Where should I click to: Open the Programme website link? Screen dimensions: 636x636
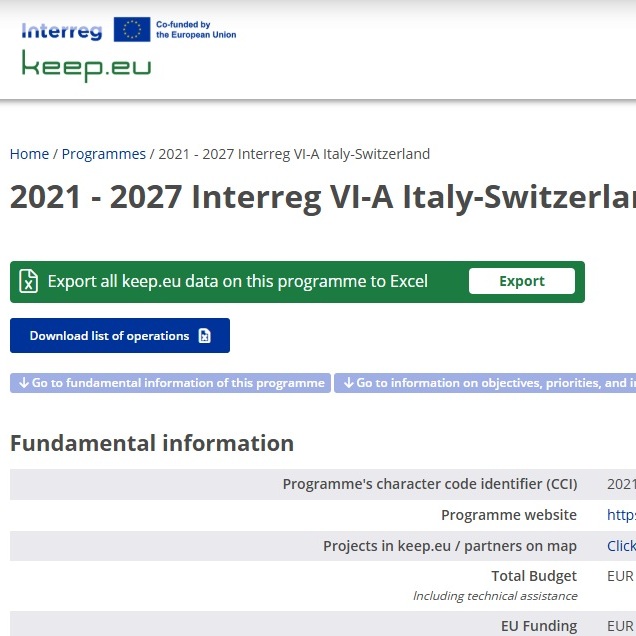pos(621,515)
